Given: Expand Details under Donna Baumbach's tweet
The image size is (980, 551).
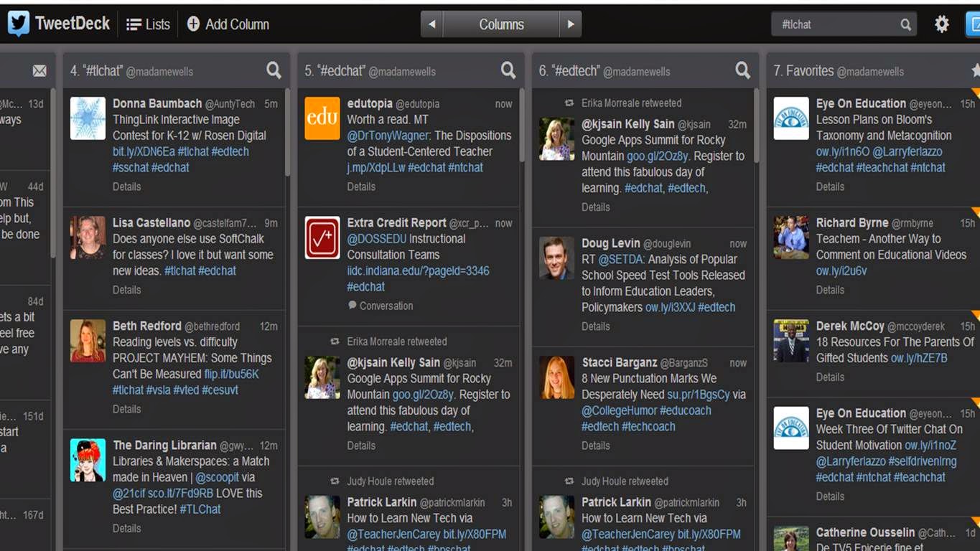Looking at the screenshot, I should coord(126,187).
